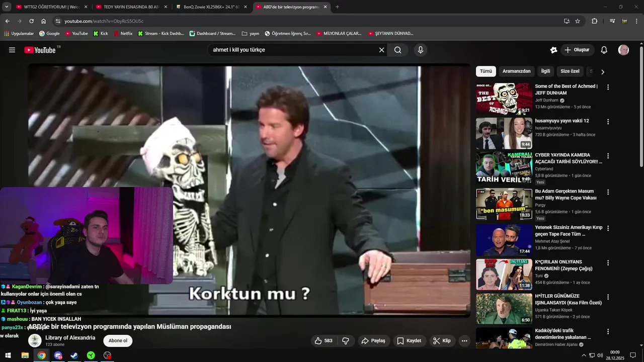644x362 pixels.
Task: Open Bu Adam Gerçekten Masum mu title
Action: 566,195
